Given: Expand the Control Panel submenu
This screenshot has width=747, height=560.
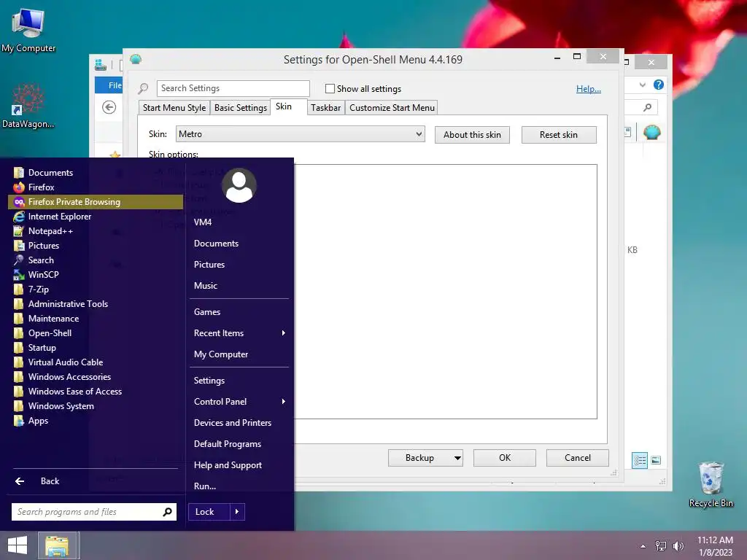Looking at the screenshot, I should (x=239, y=402).
